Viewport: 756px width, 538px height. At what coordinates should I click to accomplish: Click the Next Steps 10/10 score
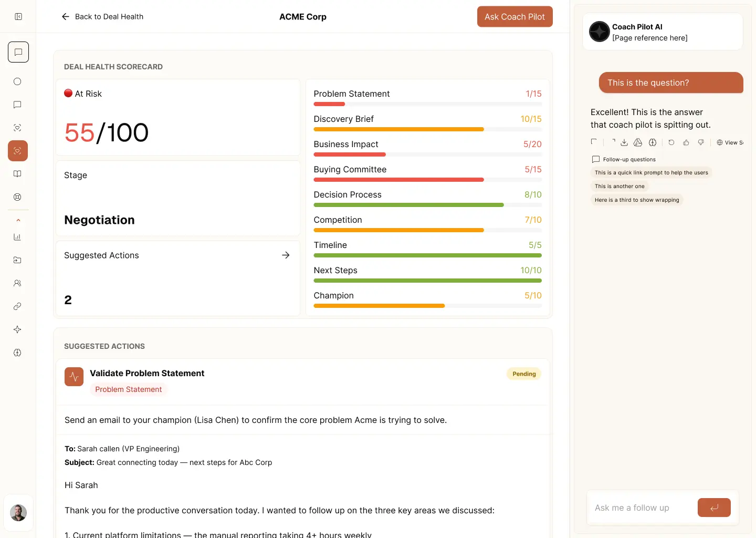click(531, 270)
